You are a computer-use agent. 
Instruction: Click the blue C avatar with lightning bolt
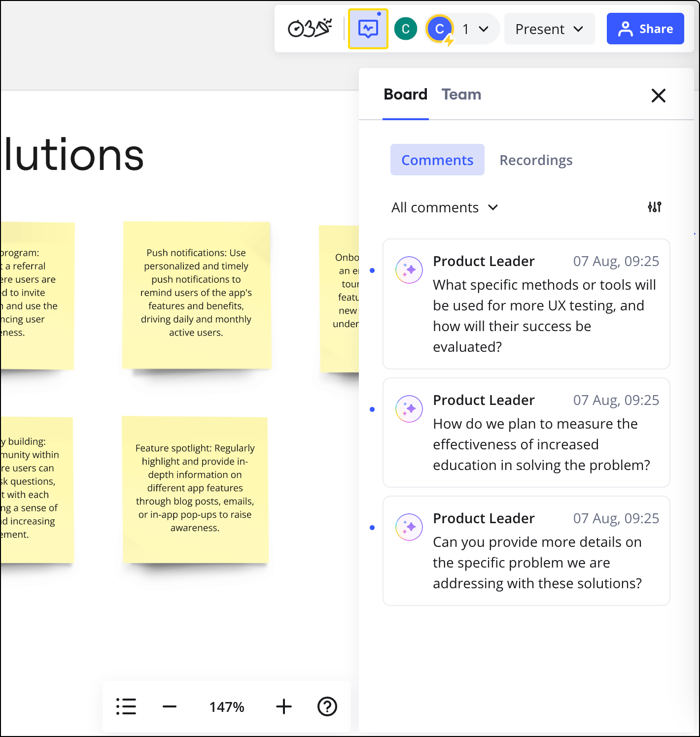click(440, 30)
